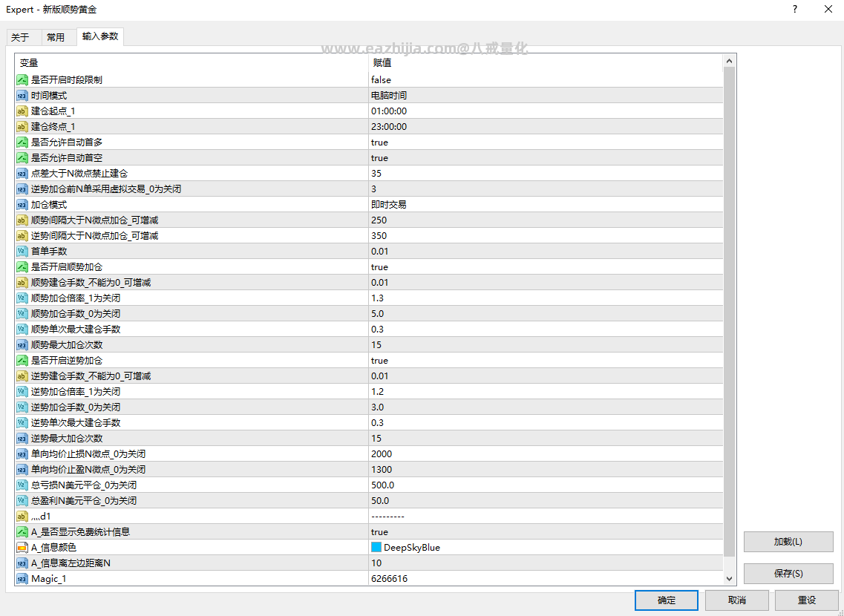844x616 pixels.
Task: Click the 变量 column header
Action: pos(192,63)
